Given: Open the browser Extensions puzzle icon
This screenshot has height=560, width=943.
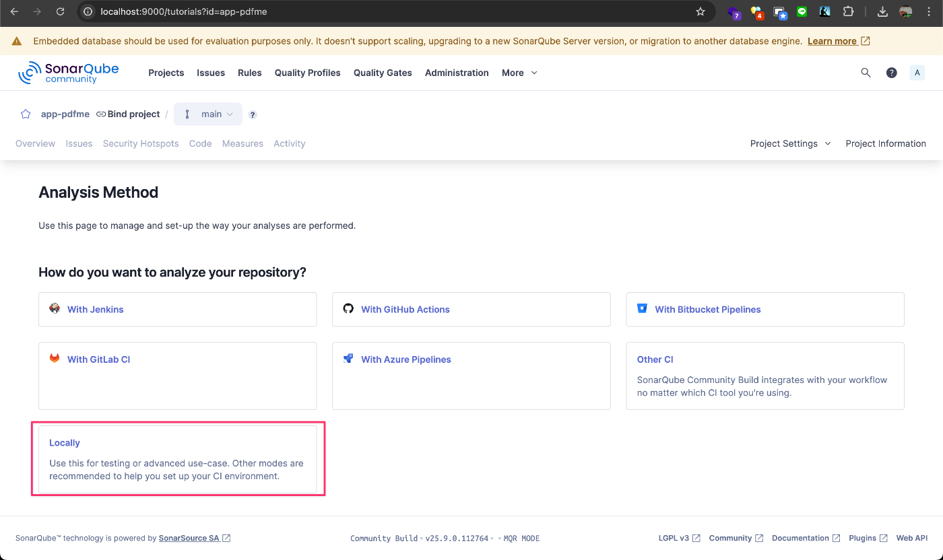Looking at the screenshot, I should click(x=848, y=11).
